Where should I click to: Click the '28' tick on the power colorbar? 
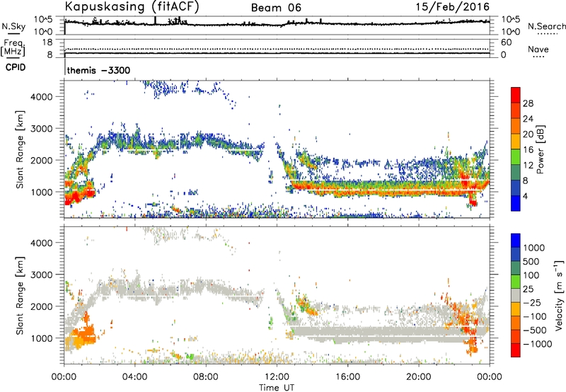528,103
